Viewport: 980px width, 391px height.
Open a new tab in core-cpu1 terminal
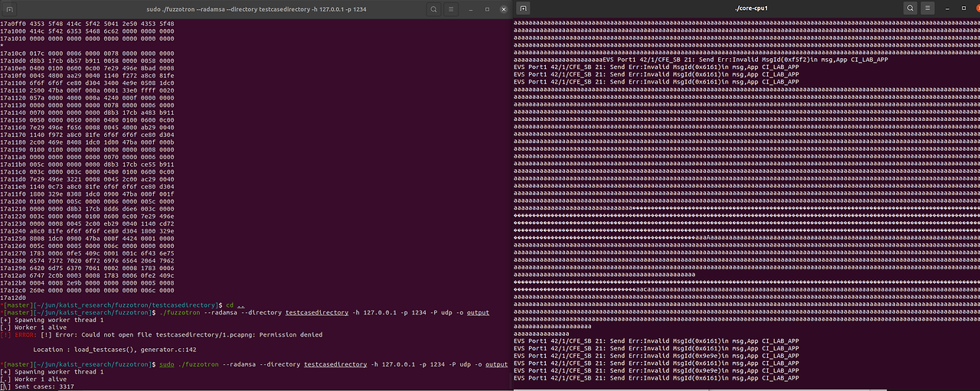(x=523, y=8)
